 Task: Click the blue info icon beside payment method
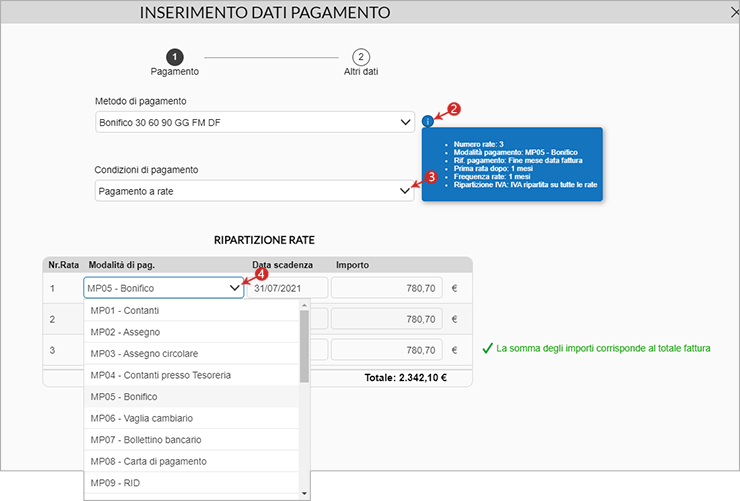point(428,122)
